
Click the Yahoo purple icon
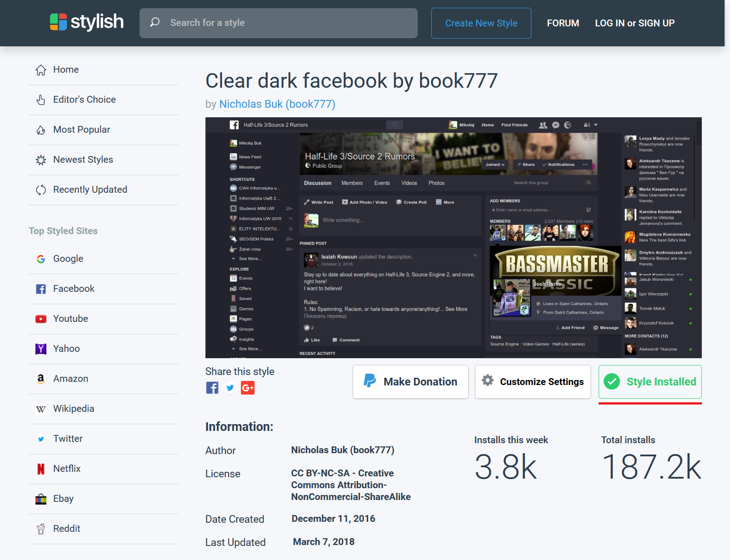click(x=41, y=349)
